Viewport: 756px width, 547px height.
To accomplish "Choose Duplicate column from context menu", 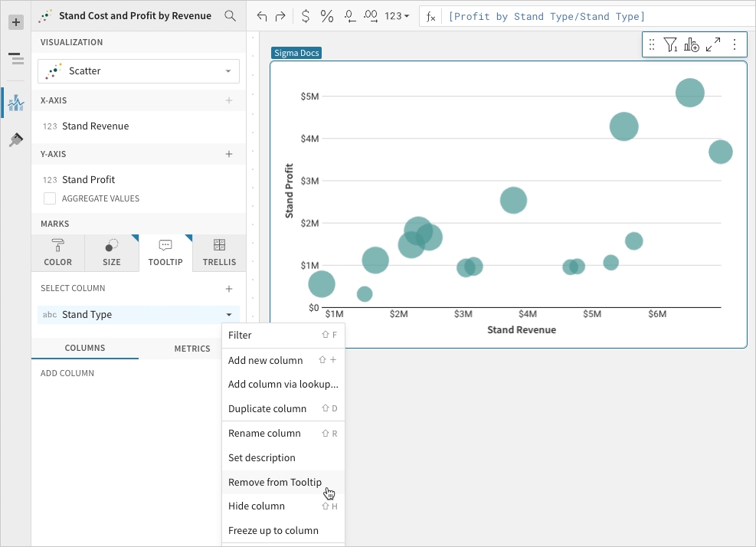I will (267, 408).
